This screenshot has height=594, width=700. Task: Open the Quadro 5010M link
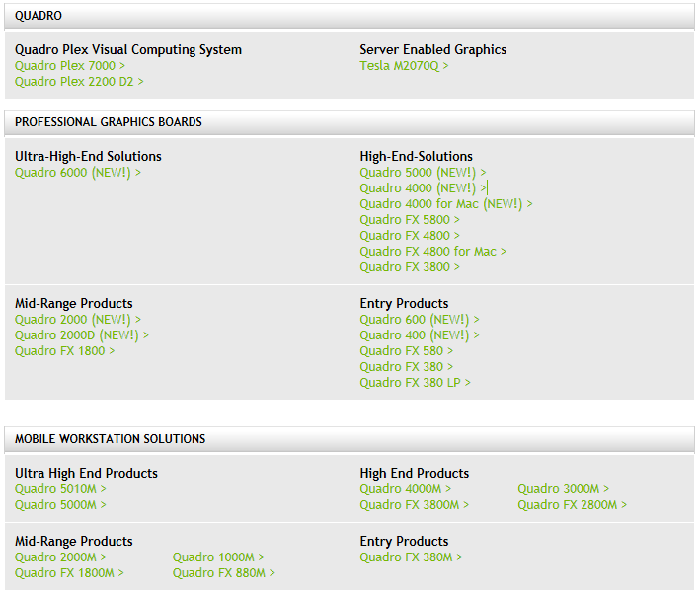(60, 489)
